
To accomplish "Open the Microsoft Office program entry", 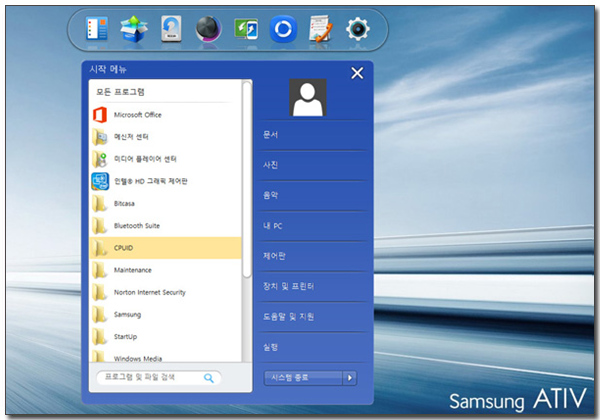I will coord(137,115).
